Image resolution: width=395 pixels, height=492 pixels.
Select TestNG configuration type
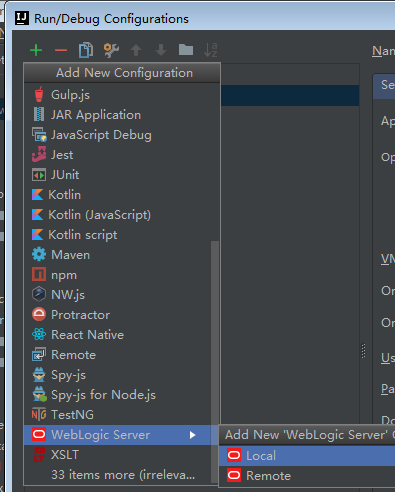(x=118, y=415)
